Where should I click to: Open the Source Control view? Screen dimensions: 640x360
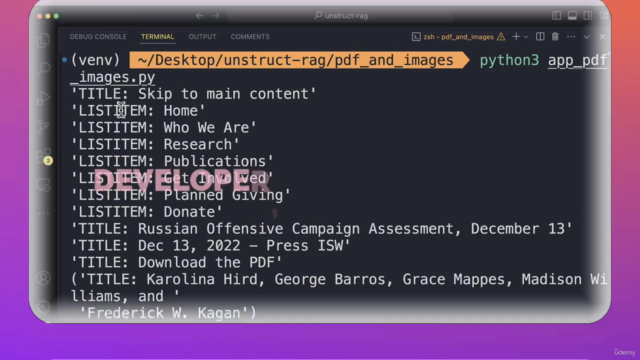(44, 127)
